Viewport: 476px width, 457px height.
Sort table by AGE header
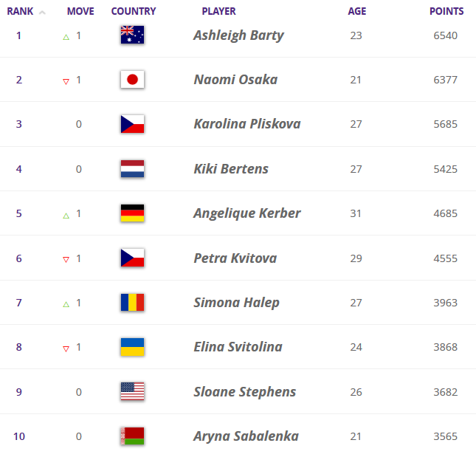coord(357,12)
